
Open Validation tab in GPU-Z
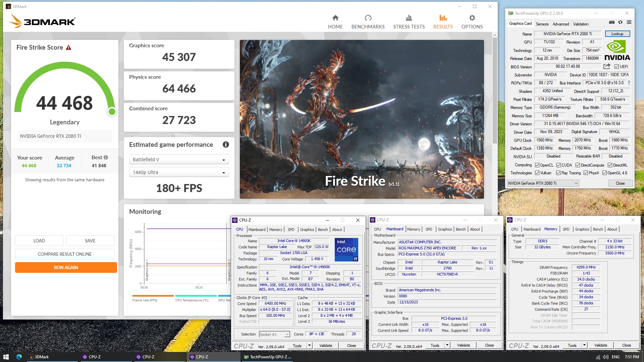(581, 24)
